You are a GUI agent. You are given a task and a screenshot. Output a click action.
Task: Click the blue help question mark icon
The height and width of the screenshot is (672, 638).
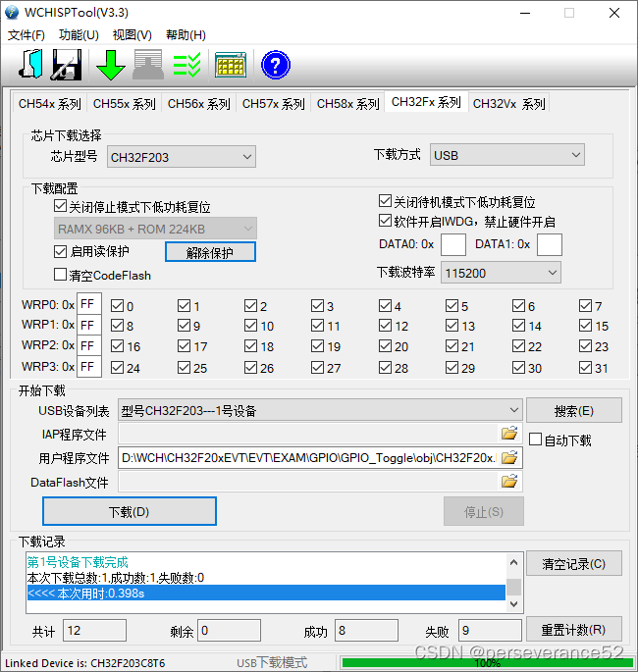point(276,65)
